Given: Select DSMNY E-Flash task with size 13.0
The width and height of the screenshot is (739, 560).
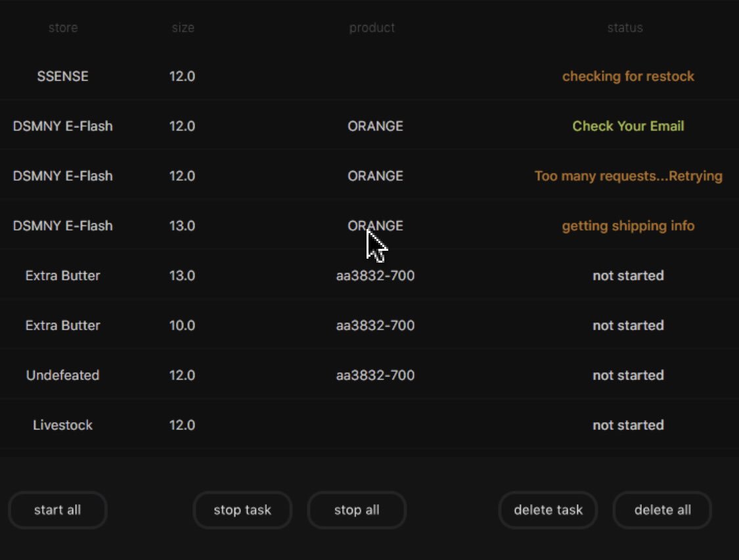Looking at the screenshot, I should (x=369, y=226).
